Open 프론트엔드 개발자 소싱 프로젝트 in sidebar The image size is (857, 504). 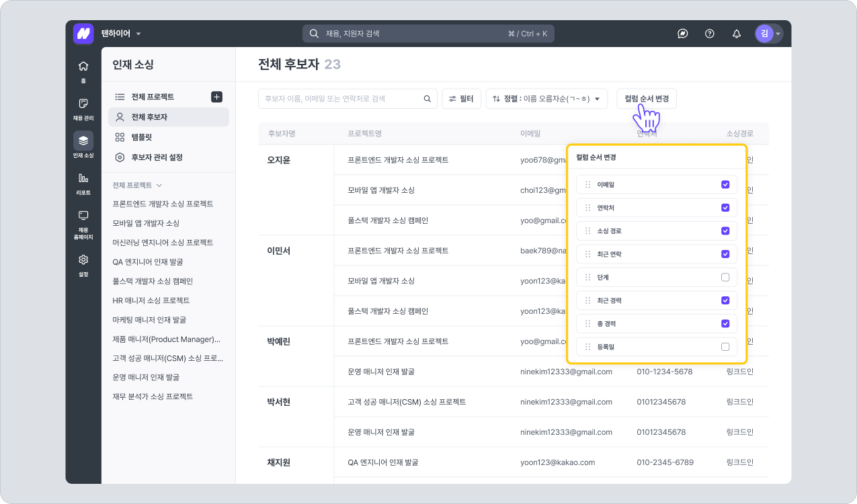[163, 204]
